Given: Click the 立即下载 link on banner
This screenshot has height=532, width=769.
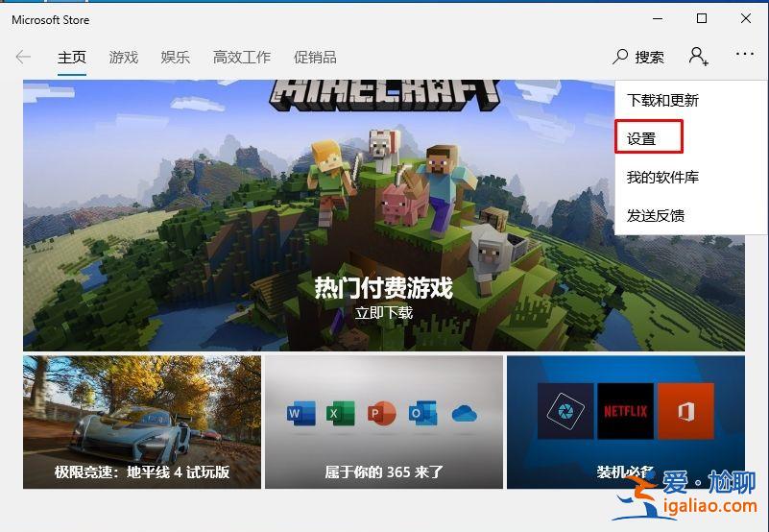Looking at the screenshot, I should pyautogui.click(x=383, y=313).
